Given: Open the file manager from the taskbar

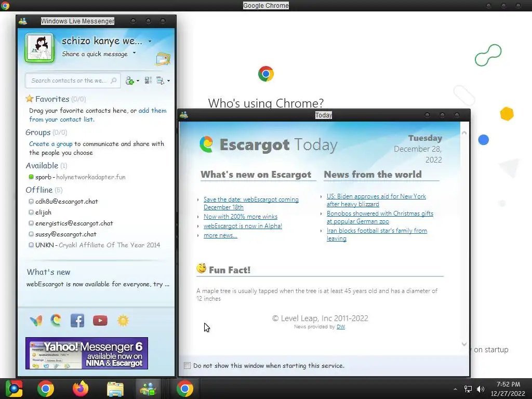Looking at the screenshot, I should click(x=115, y=389).
